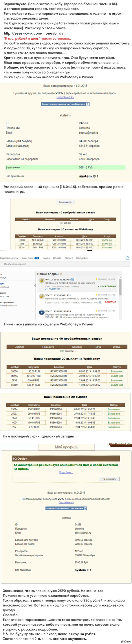The image size is (132, 644).
Task: Click the operations list vertical scrollbar
Action: [120, 288]
